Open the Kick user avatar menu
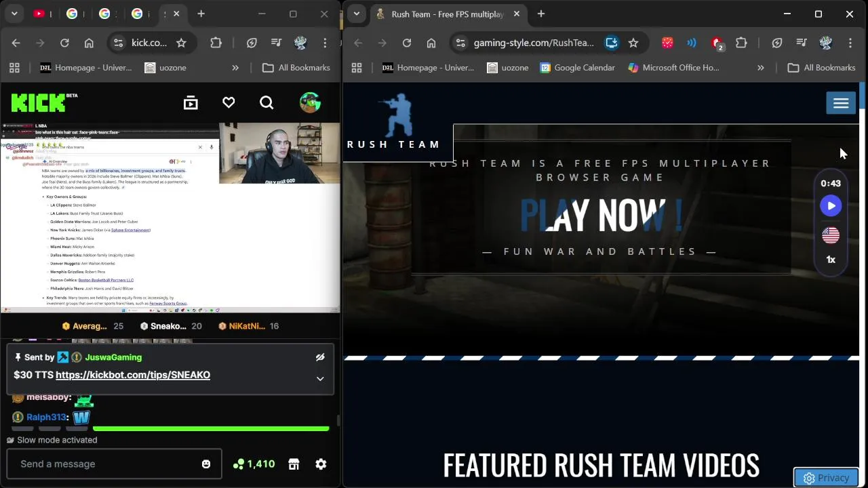Image resolution: width=868 pixels, height=488 pixels. pyautogui.click(x=310, y=103)
